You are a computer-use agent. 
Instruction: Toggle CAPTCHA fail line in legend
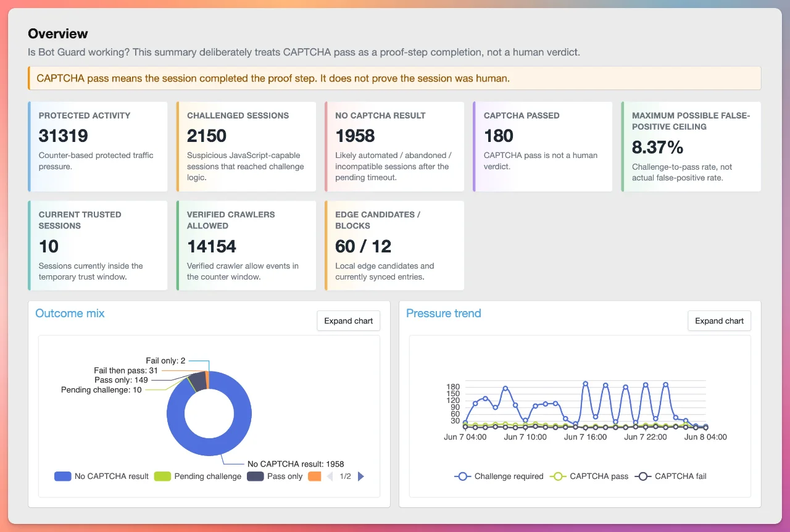(671, 476)
